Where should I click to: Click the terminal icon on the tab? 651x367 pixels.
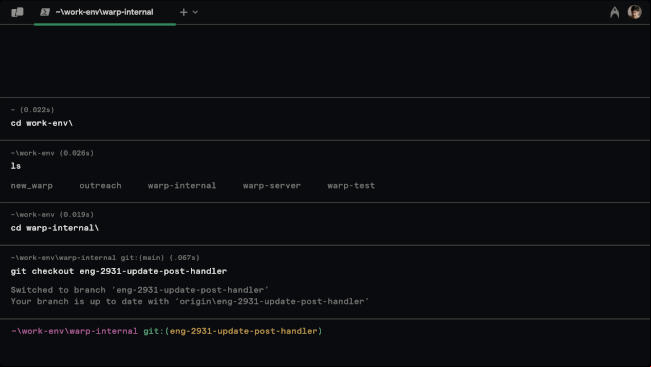tap(45, 12)
